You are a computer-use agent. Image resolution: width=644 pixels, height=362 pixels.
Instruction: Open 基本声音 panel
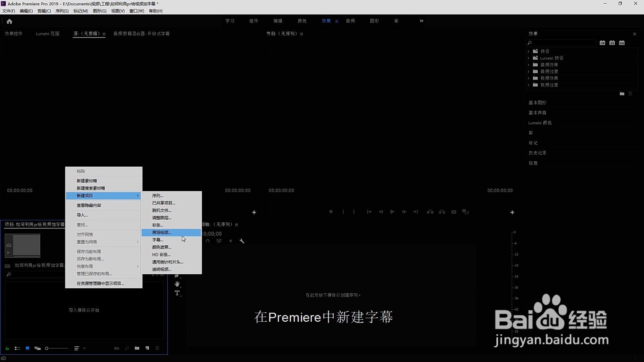click(x=537, y=113)
